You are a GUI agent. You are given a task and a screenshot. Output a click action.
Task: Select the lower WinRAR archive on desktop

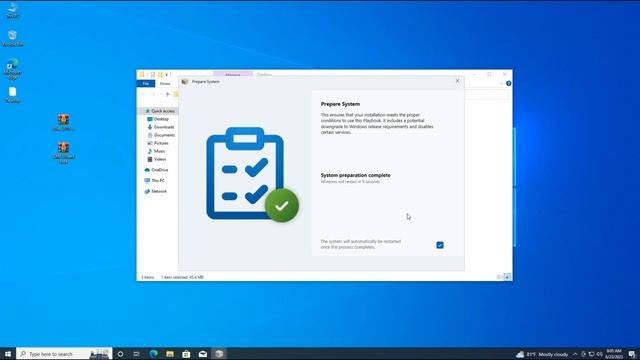[x=63, y=152]
